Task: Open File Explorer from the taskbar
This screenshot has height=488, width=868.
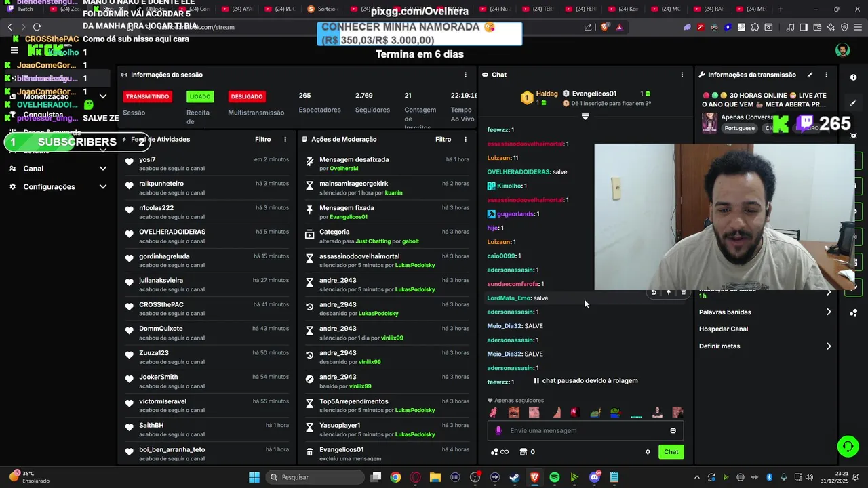Action: 435,477
